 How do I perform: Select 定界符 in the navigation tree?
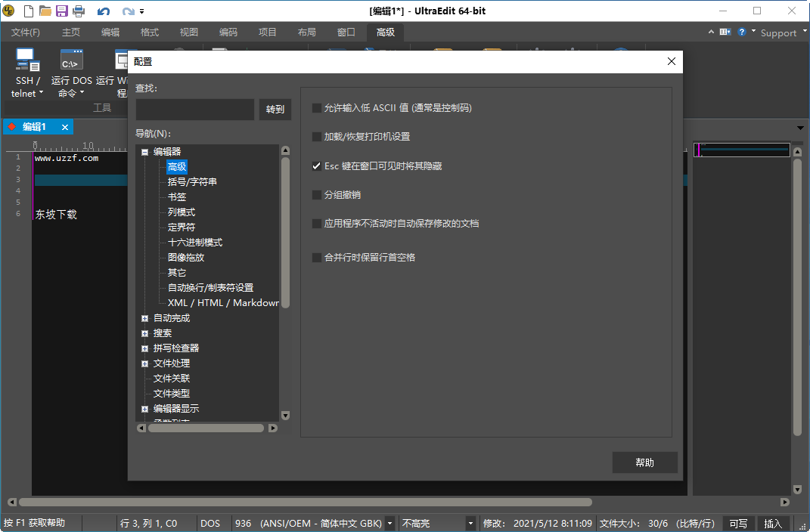[182, 227]
